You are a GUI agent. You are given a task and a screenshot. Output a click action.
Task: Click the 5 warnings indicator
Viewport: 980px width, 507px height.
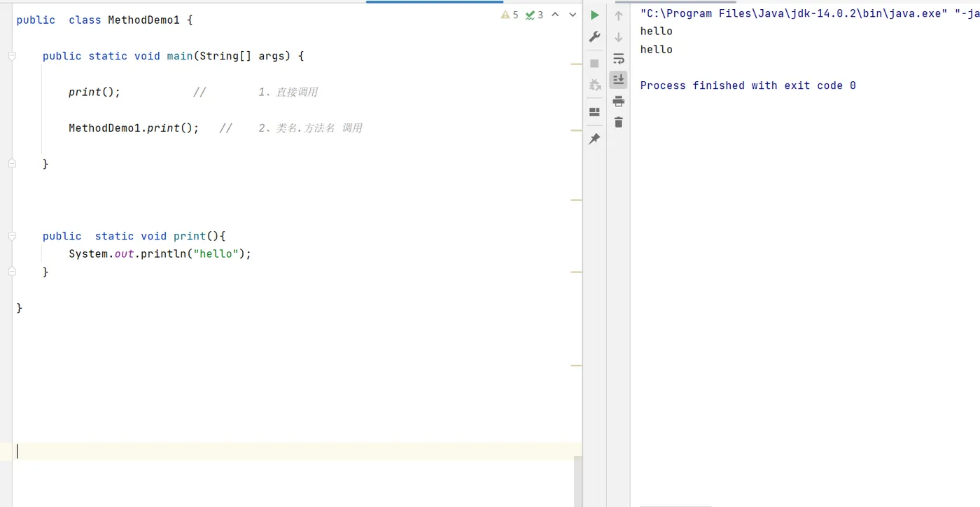510,15
